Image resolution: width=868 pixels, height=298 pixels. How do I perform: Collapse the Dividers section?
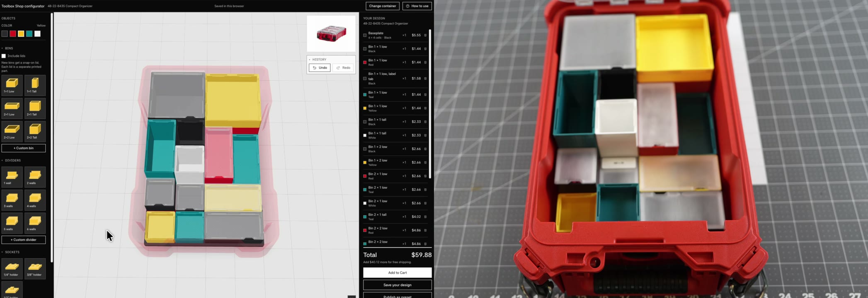click(11, 161)
